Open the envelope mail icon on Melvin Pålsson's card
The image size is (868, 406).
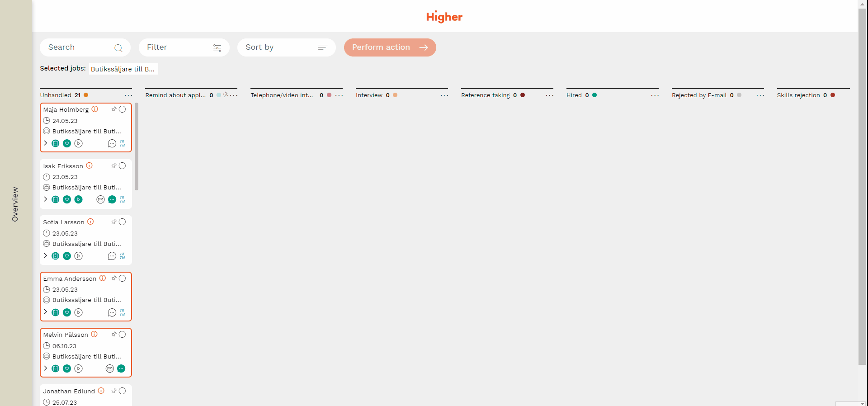pyautogui.click(x=109, y=368)
